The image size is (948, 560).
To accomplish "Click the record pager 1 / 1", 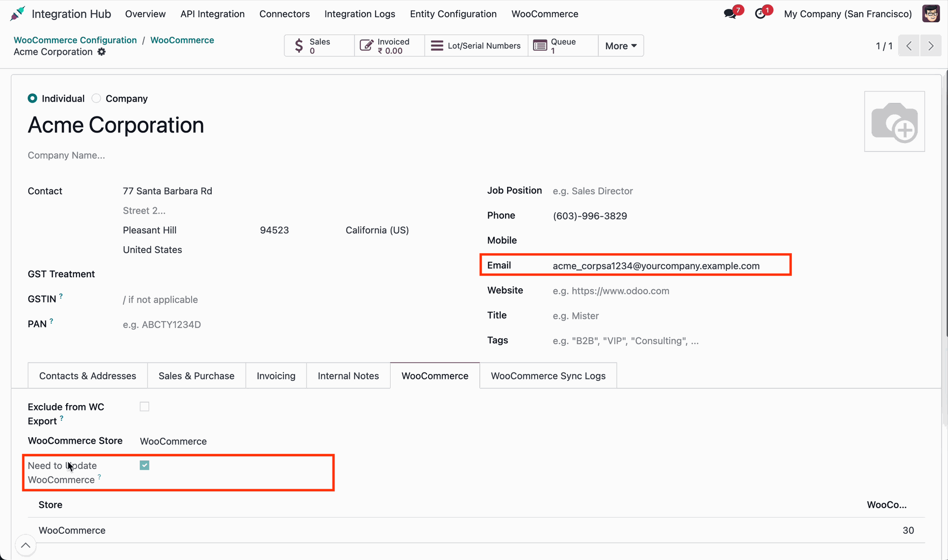I will [884, 46].
